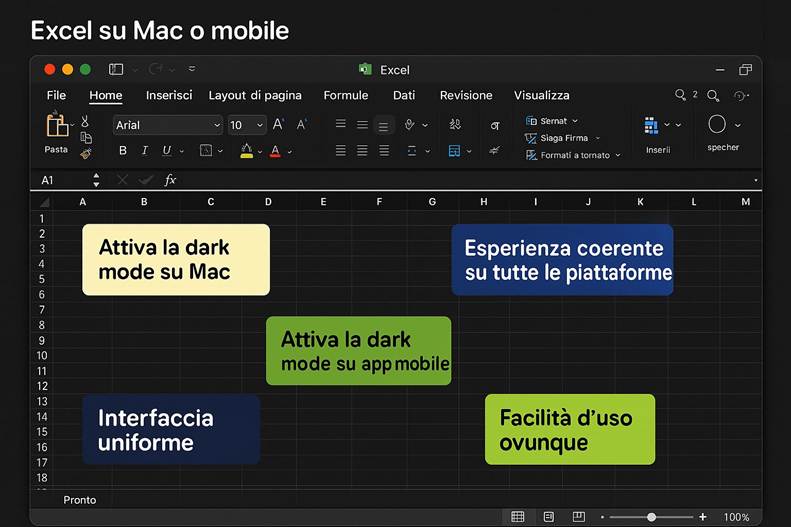Click the name box stepper arrows

[96, 180]
